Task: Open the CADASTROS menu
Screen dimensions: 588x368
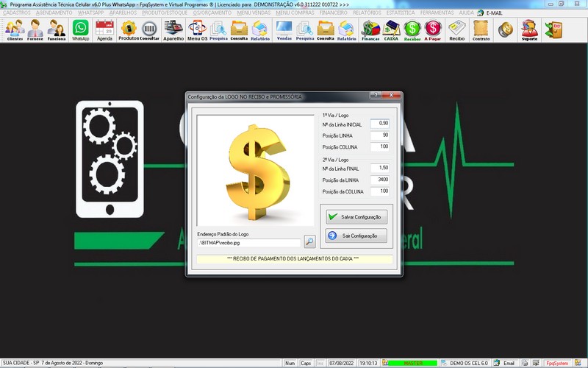Action: pos(17,13)
